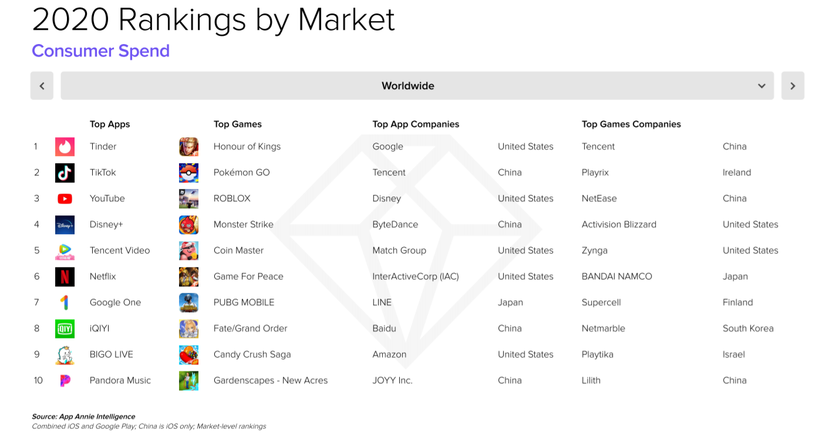Click the PUBG MOBILE game icon

click(x=188, y=303)
